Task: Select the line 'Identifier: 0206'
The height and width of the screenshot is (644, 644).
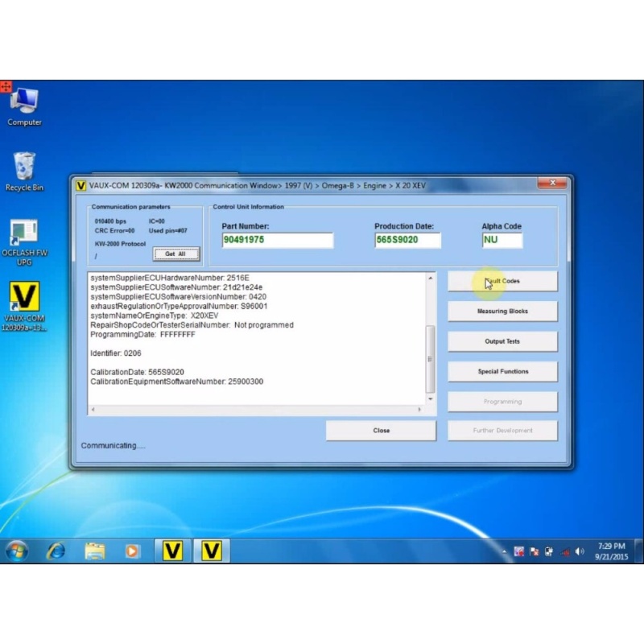Action: pos(116,353)
